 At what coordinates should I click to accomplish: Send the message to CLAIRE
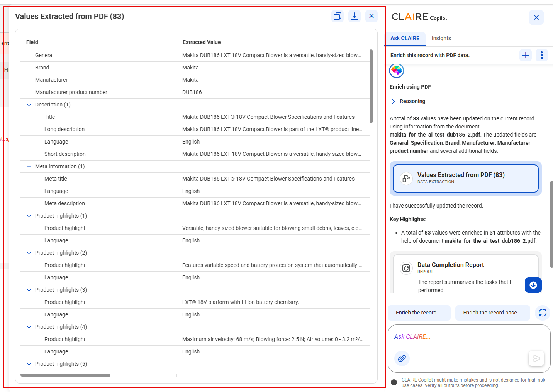pyautogui.click(x=536, y=358)
